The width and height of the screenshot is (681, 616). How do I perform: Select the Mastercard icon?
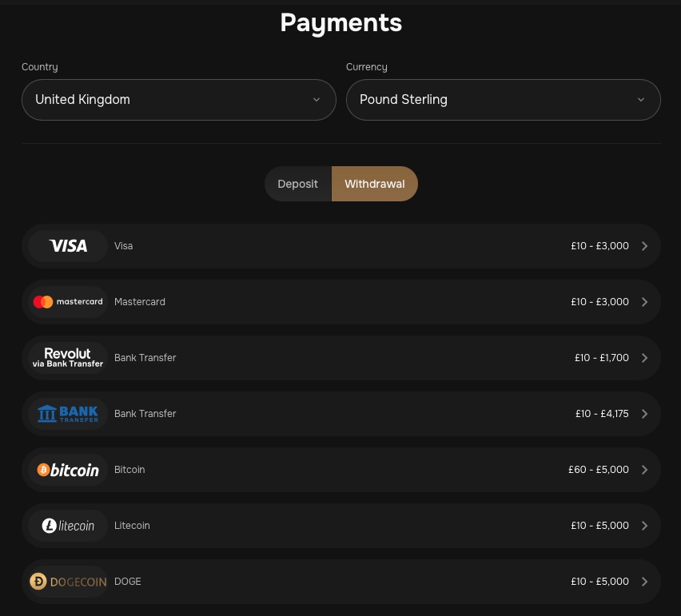coord(67,301)
